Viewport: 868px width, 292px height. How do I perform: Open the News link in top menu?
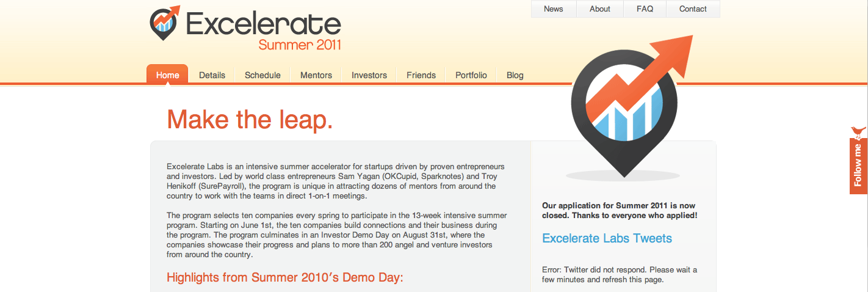553,9
